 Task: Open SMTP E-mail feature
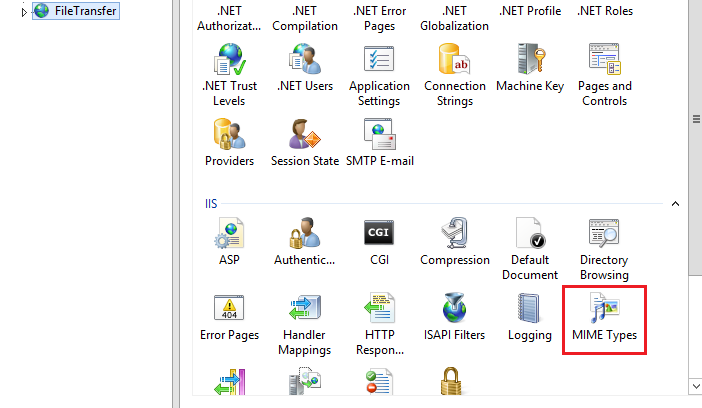380,142
